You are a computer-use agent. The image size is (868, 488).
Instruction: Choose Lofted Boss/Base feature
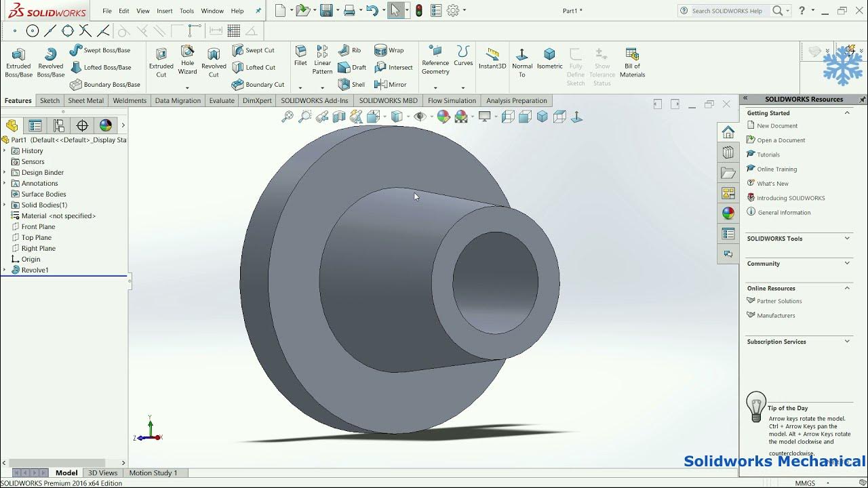pyautogui.click(x=101, y=67)
